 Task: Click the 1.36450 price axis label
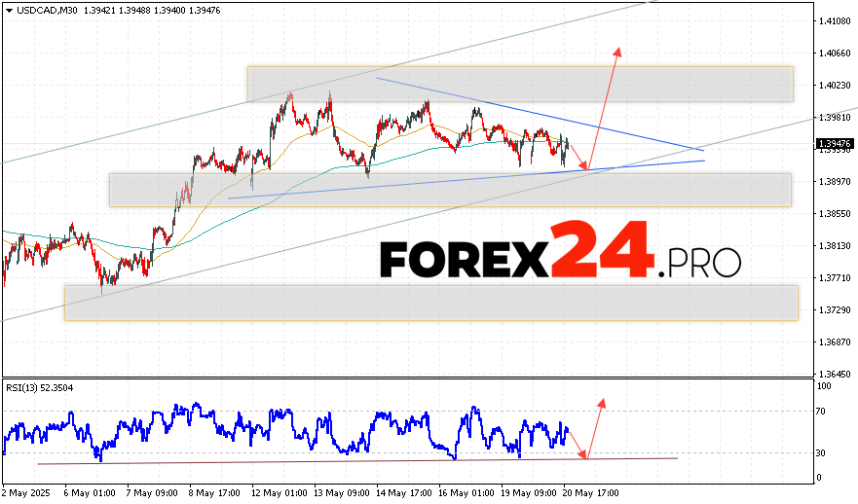coord(835,374)
